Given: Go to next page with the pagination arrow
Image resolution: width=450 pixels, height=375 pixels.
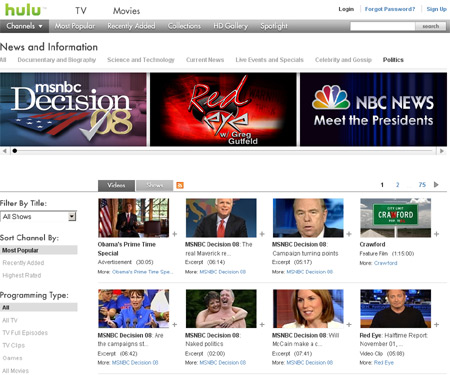Looking at the screenshot, I should click(436, 185).
